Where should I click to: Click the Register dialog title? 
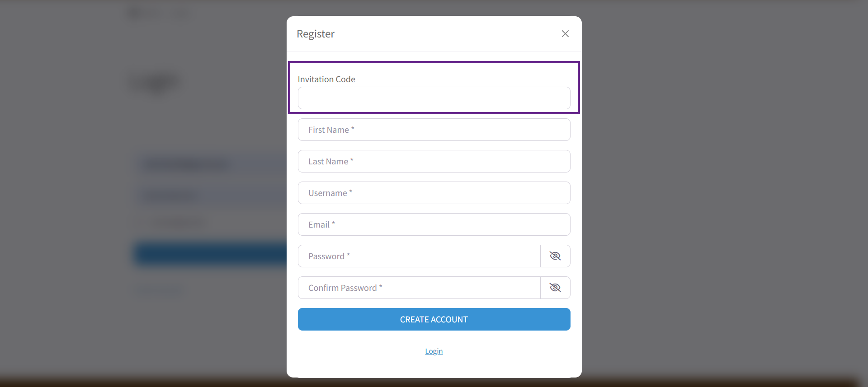click(316, 34)
